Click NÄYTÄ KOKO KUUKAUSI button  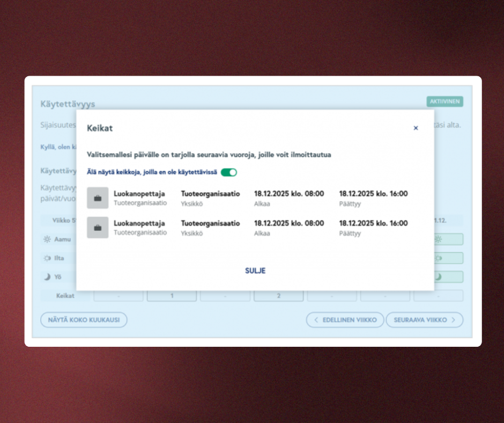(84, 320)
